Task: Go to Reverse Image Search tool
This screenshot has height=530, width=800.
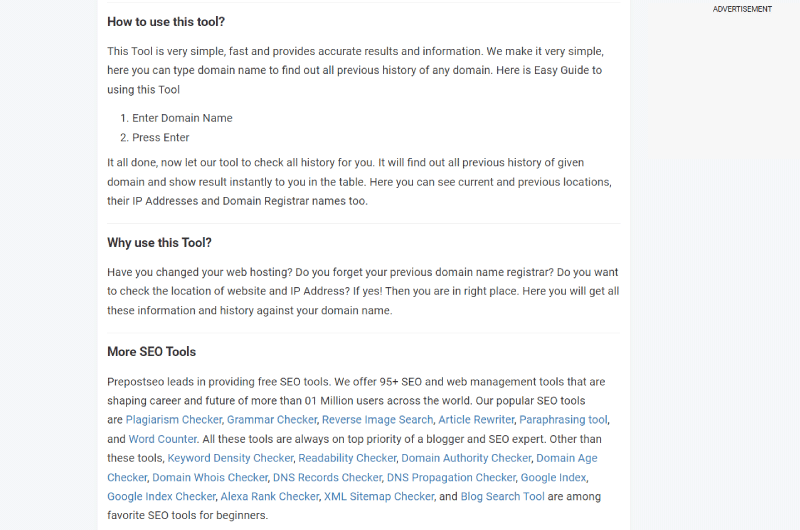Action: point(377,420)
